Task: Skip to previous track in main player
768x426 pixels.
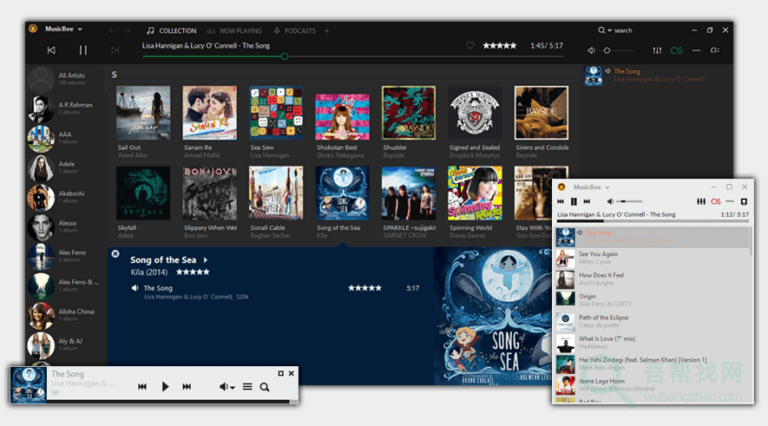Action: [x=51, y=50]
